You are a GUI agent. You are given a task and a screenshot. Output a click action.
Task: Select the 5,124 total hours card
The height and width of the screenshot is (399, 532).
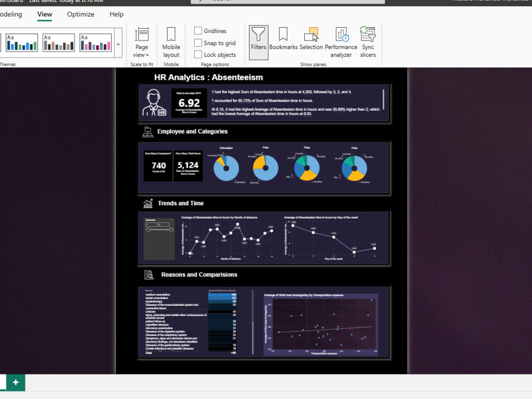click(188, 166)
